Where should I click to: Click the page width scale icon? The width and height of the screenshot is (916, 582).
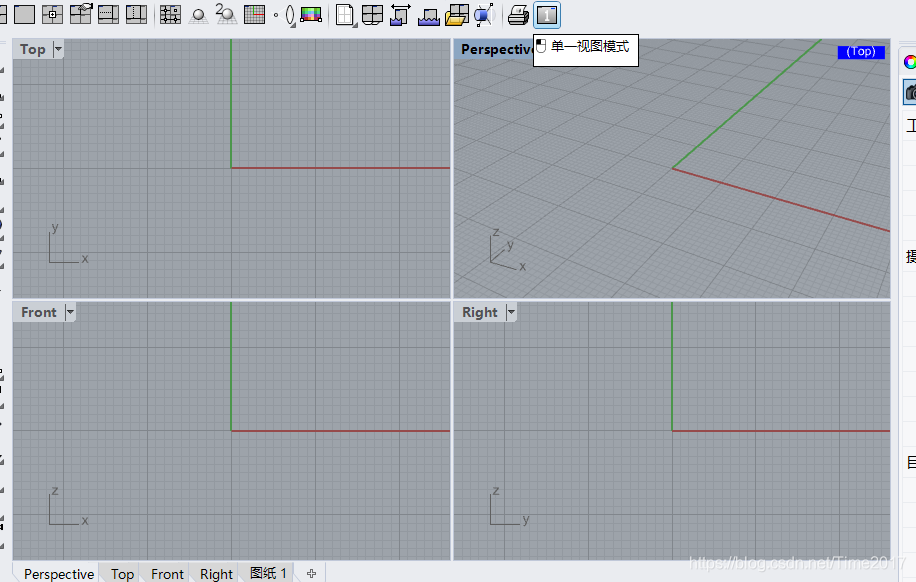(400, 15)
